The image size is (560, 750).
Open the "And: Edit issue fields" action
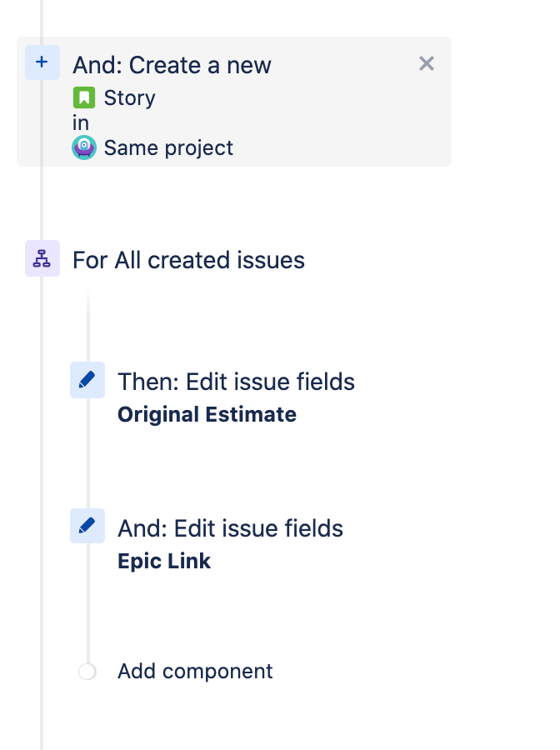[x=231, y=528]
